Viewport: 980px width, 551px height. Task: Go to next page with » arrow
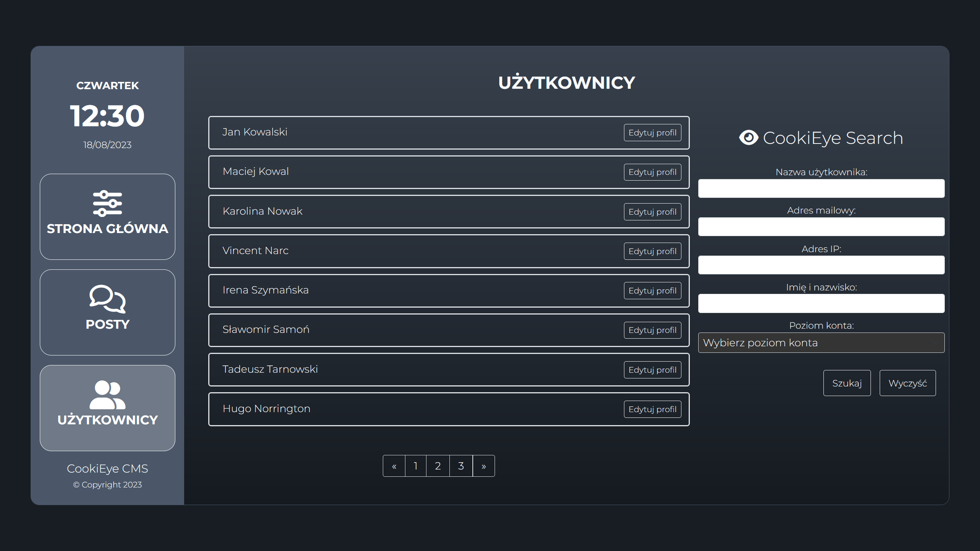coord(483,466)
